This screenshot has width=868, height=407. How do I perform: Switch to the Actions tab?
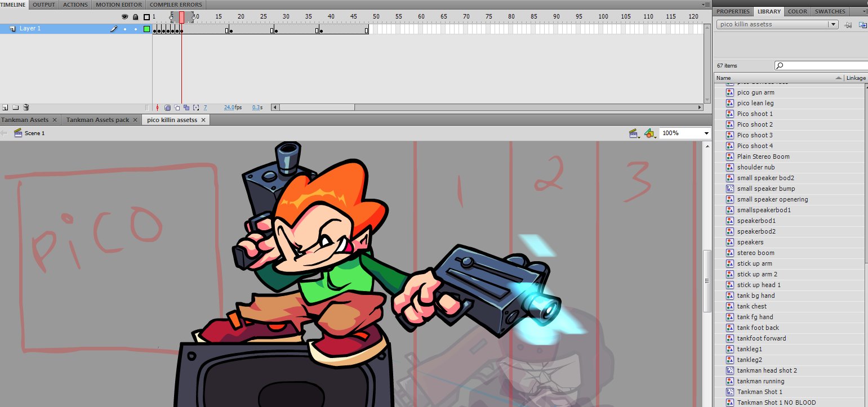[x=75, y=5]
